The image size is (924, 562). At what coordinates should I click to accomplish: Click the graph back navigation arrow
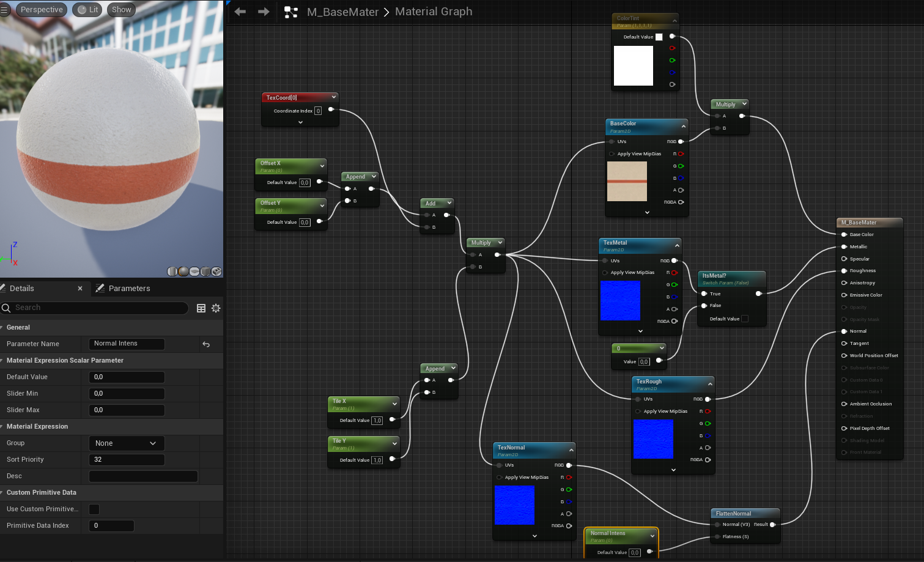pos(240,12)
